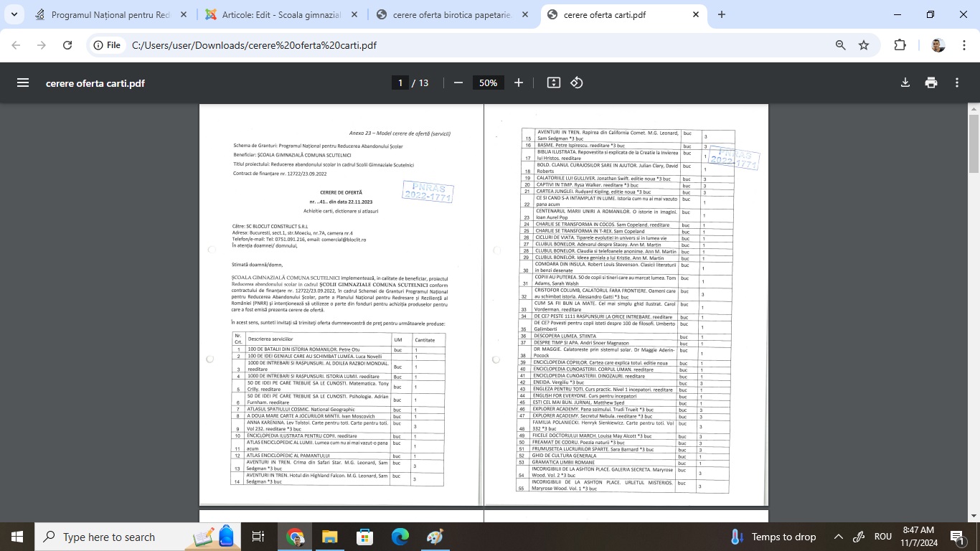
Task: Rotate the PDF counterclockwise
Action: click(576, 83)
